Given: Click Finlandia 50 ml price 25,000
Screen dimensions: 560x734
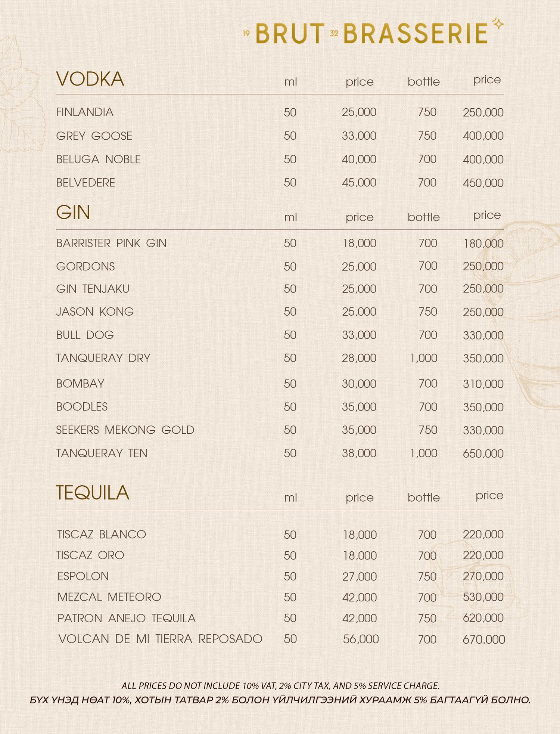Looking at the screenshot, I should [359, 112].
